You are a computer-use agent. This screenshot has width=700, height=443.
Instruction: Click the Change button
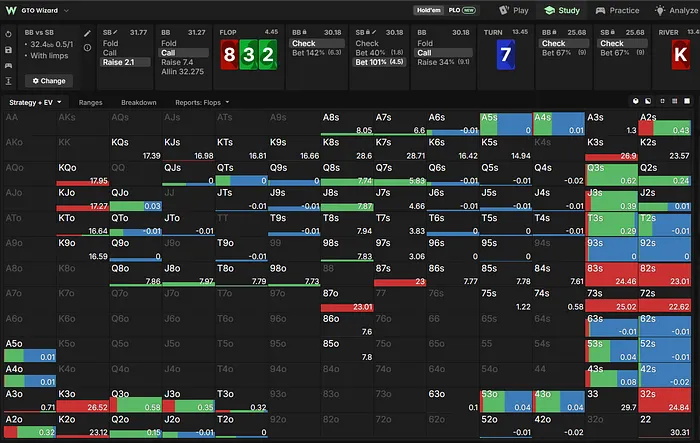pos(49,81)
